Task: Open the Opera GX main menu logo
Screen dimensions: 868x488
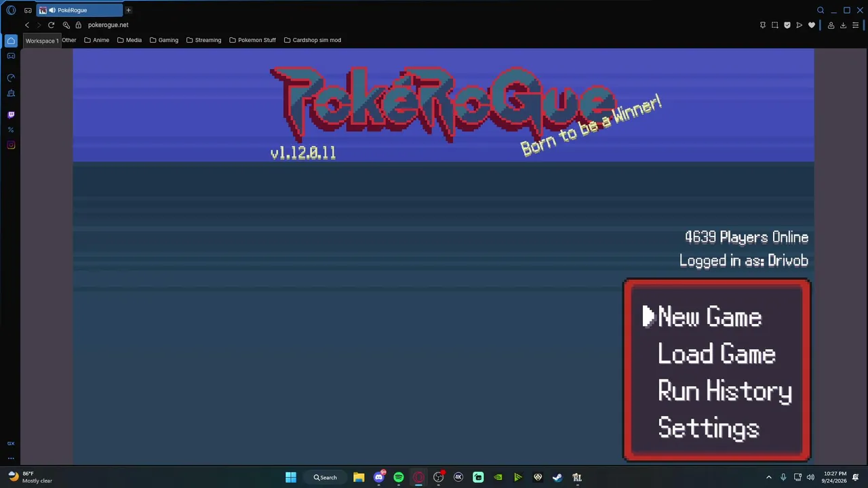Action: click(11, 10)
